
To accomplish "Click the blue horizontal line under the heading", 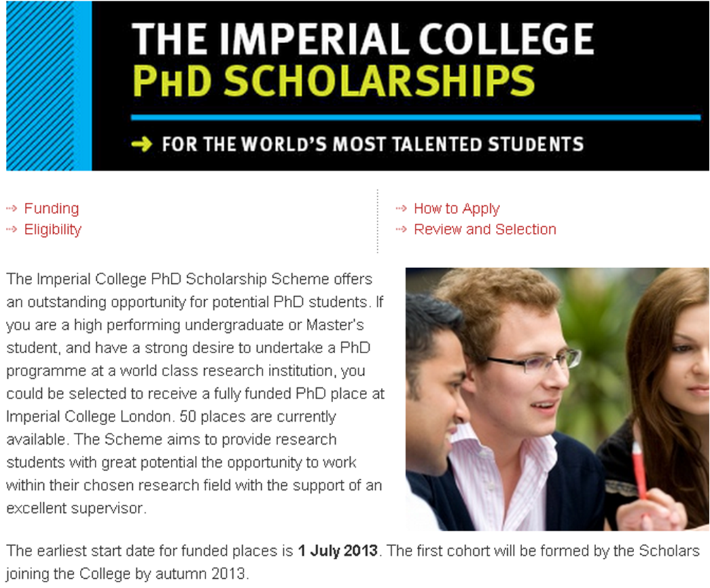I will [x=415, y=118].
